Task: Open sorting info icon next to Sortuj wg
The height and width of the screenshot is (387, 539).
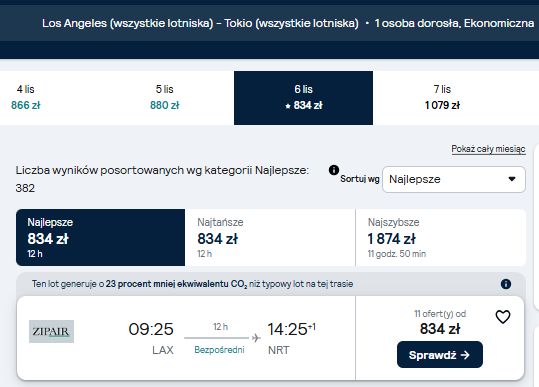Action: tap(334, 170)
